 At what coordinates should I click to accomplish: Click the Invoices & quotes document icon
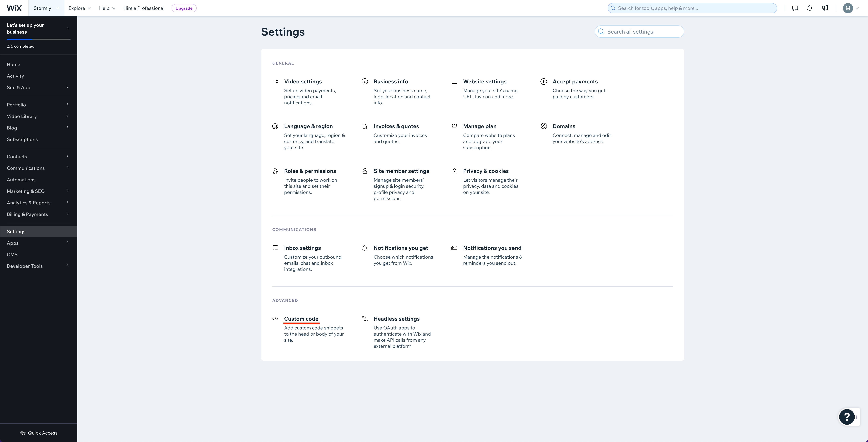(365, 126)
